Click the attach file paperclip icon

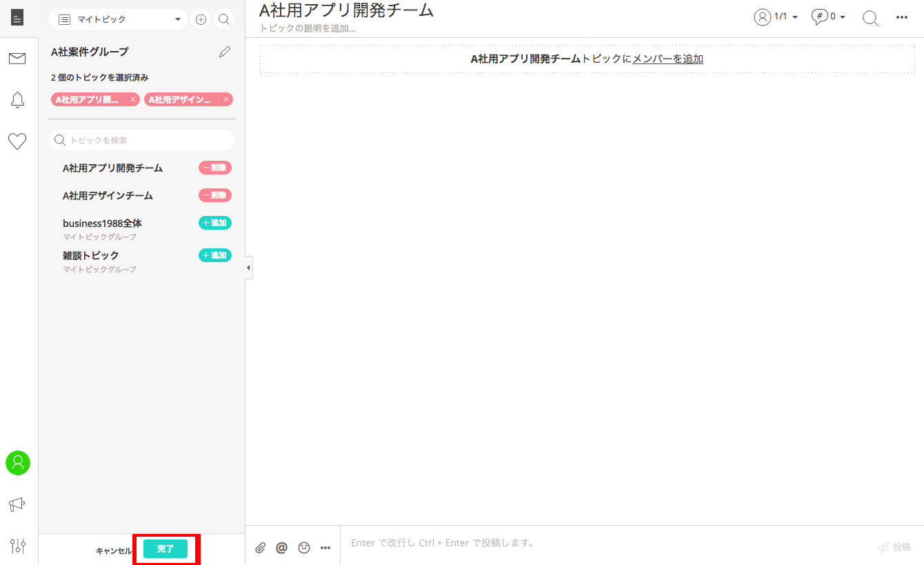(261, 548)
